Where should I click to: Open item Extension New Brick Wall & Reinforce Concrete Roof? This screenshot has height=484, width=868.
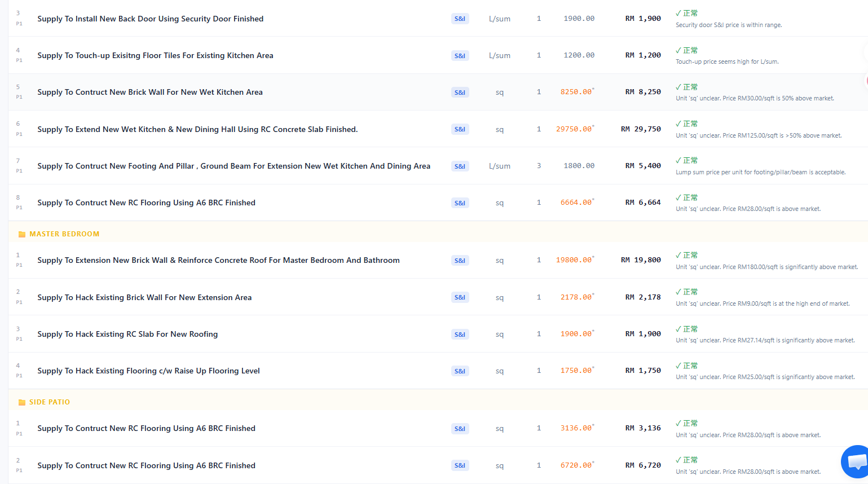pyautogui.click(x=218, y=260)
